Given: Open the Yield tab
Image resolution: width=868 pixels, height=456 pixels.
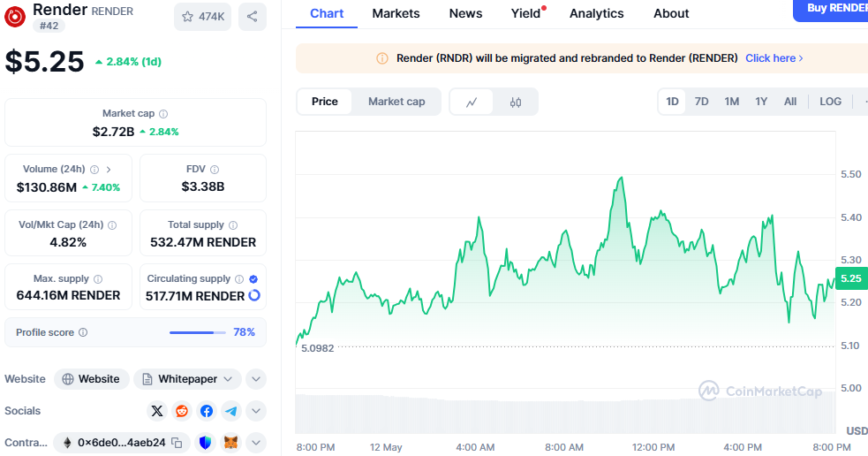Looking at the screenshot, I should tap(526, 13).
